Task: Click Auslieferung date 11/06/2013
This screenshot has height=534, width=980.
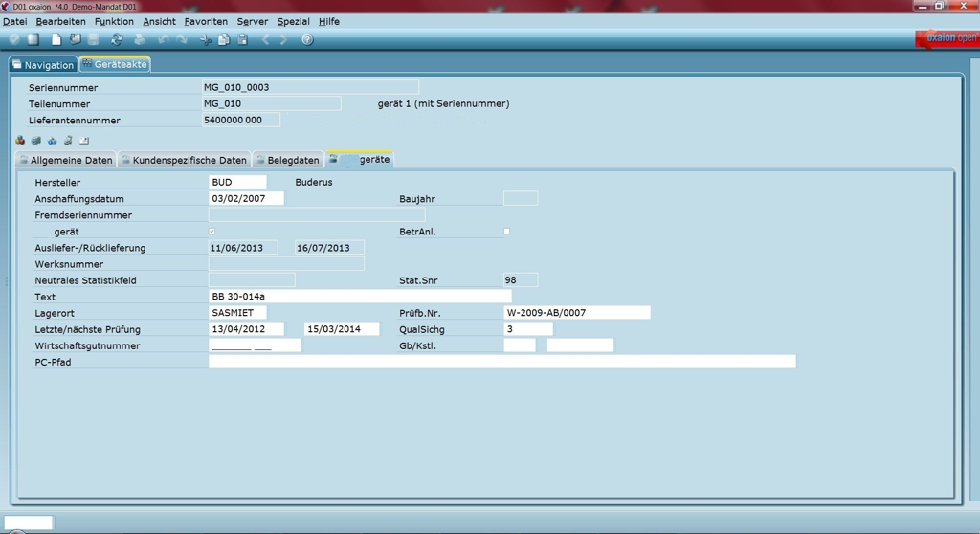Action: [x=243, y=248]
